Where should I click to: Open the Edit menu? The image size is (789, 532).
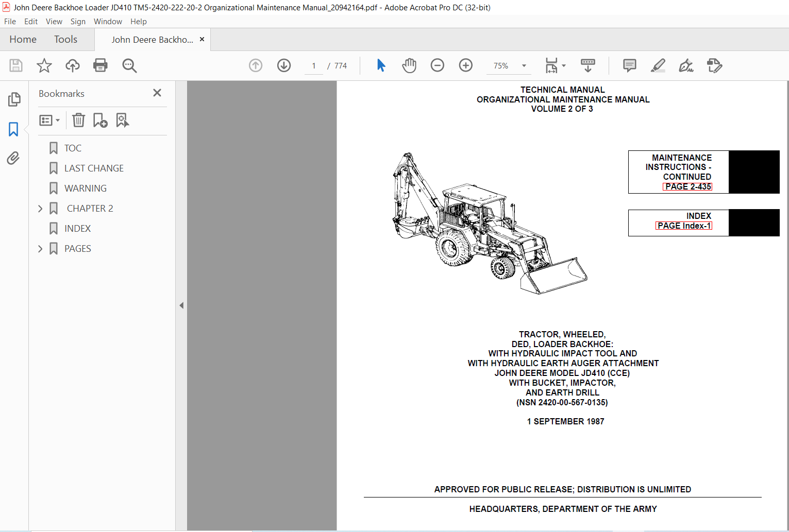31,22
